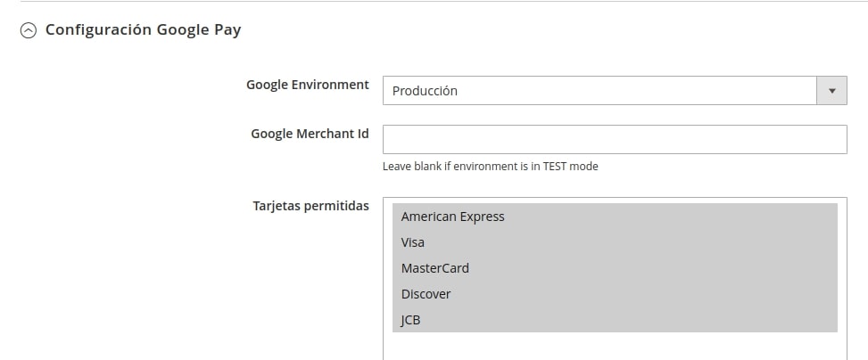The width and height of the screenshot is (868, 360).
Task: Click empty area below JCB in list
Action: [x=615, y=346]
